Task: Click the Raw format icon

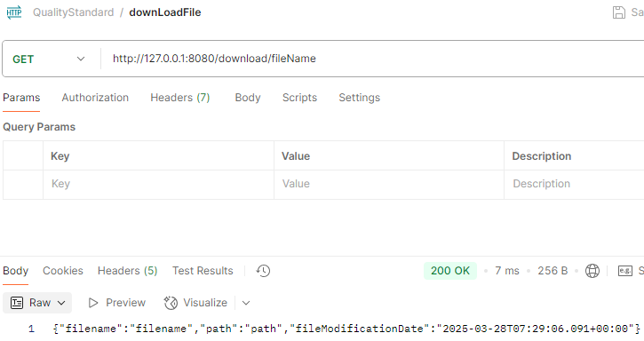Action: point(17,303)
